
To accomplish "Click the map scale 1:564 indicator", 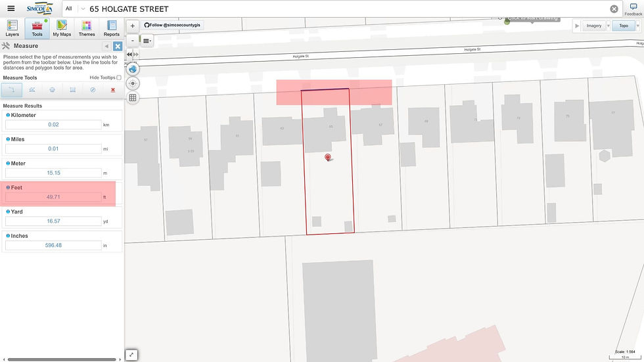I will [x=625, y=351].
